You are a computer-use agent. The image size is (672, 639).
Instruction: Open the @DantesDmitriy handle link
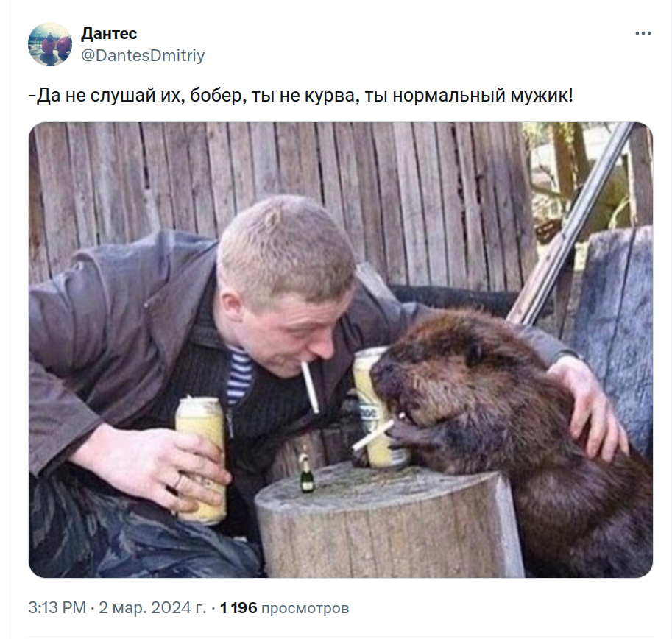143,56
